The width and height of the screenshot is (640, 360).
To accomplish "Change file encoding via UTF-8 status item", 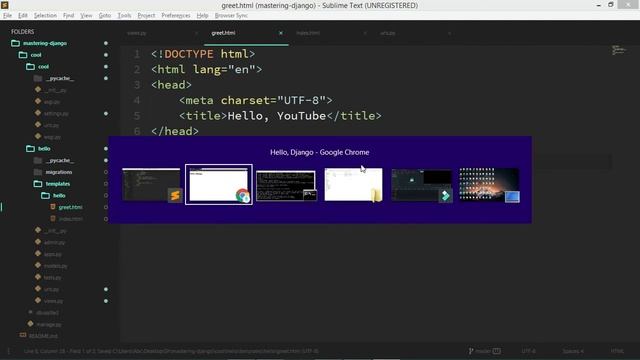I will click(x=529, y=351).
